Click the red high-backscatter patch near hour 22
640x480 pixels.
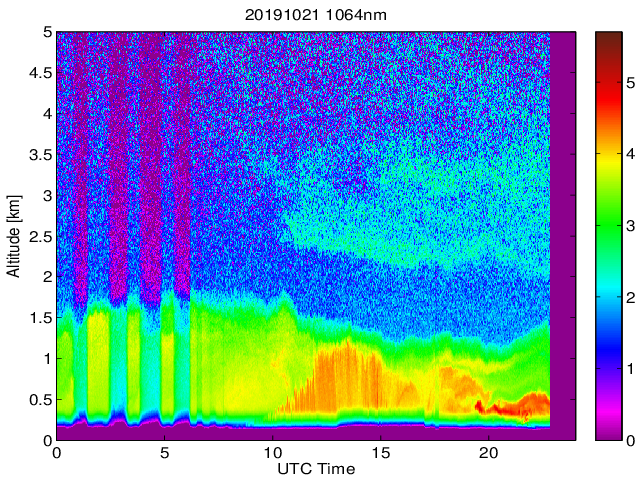click(x=515, y=405)
